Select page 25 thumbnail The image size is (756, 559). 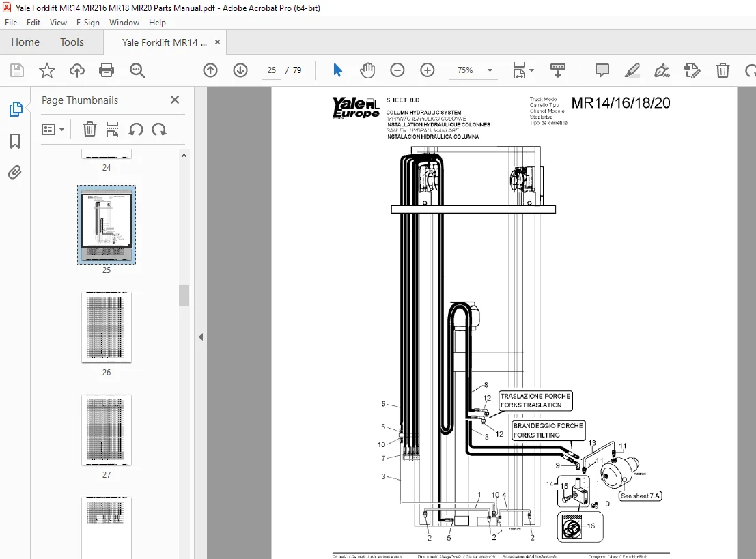(x=107, y=225)
